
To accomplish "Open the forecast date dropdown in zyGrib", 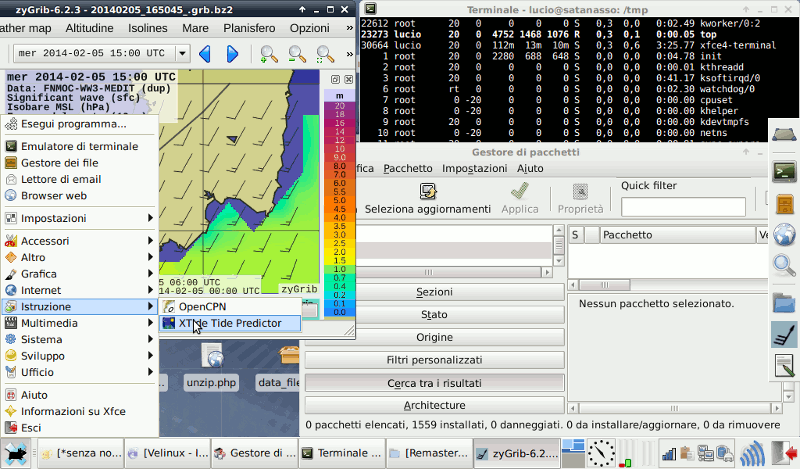I will [x=183, y=53].
